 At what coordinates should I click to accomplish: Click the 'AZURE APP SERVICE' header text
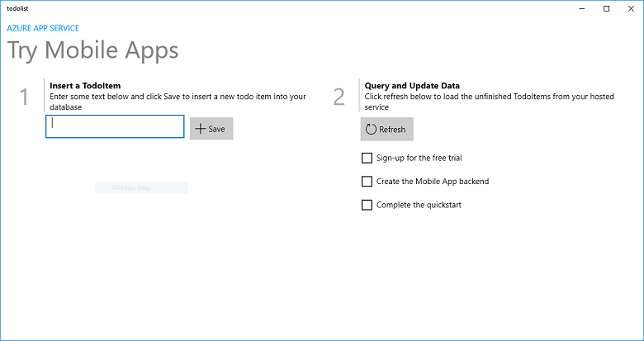(43, 28)
